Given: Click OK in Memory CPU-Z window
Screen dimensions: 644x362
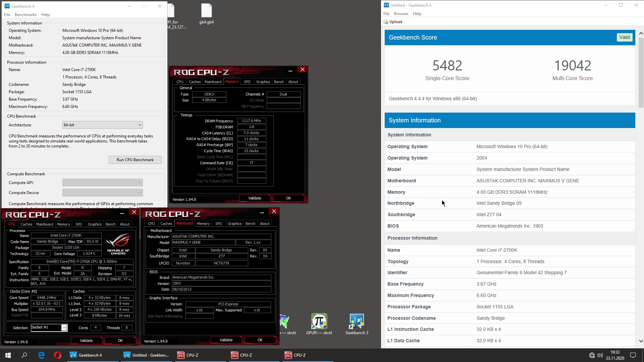Looking at the screenshot, I should [288, 198].
